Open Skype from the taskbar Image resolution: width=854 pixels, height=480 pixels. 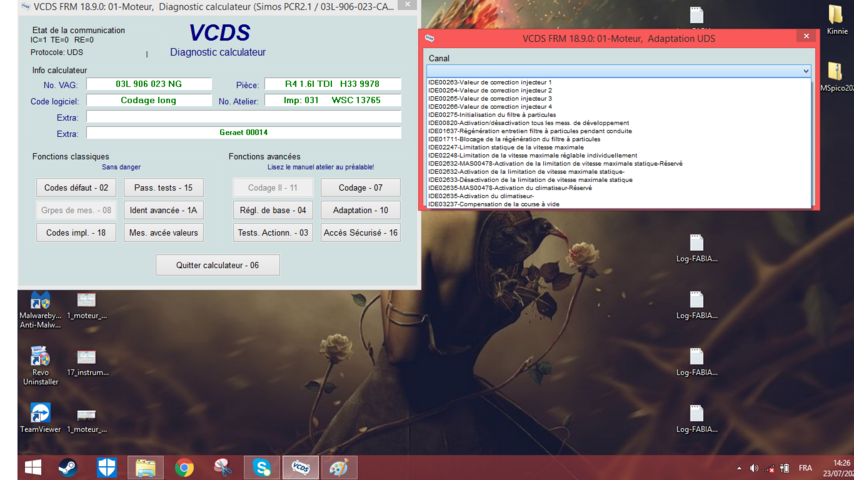click(x=262, y=467)
